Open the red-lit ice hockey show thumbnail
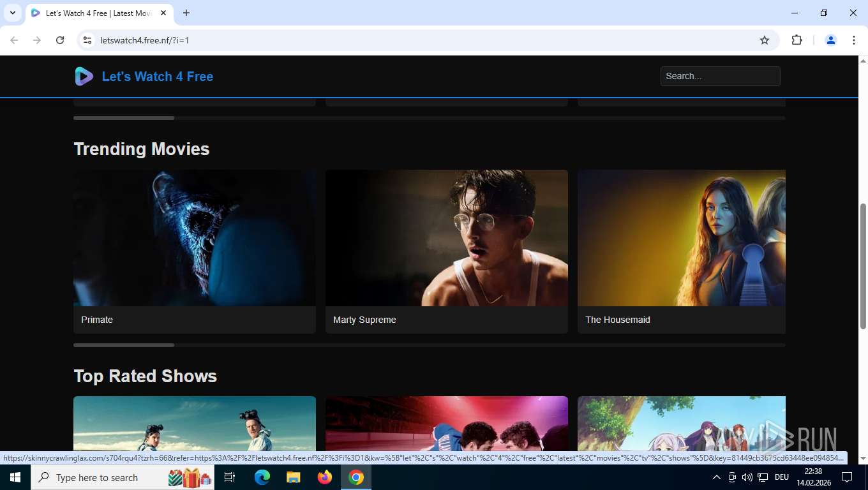Image resolution: width=868 pixels, height=490 pixels. (447, 424)
